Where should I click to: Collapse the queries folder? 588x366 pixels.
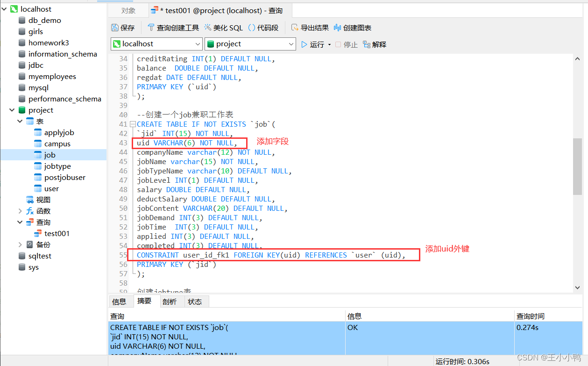tap(20, 222)
